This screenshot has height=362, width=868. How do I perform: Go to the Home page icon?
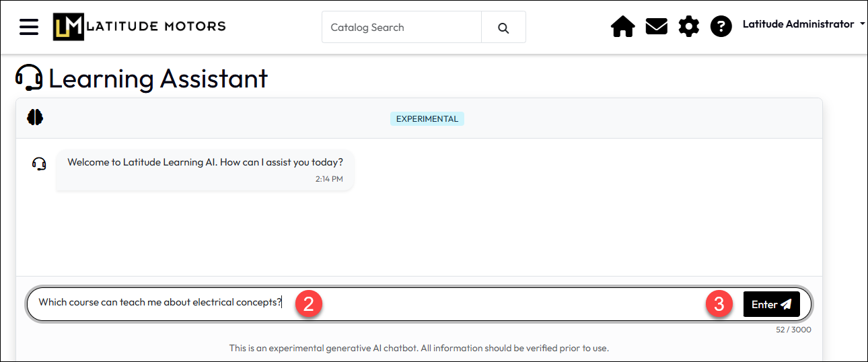coord(622,27)
